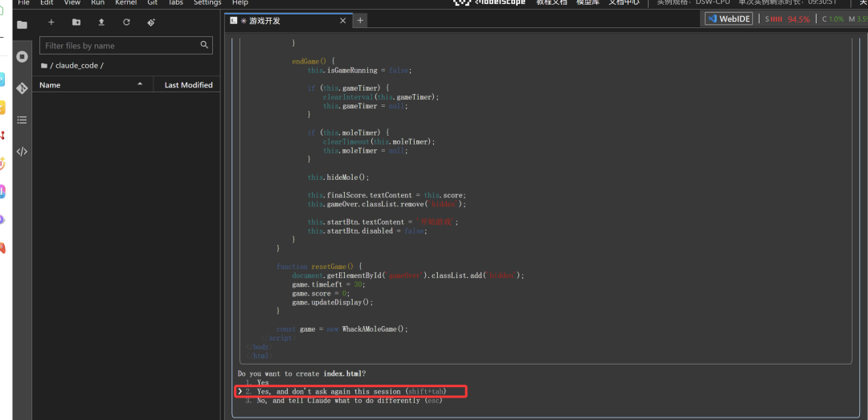This screenshot has height=420, width=868.
Task: Open the Settings menu
Action: [x=207, y=3]
